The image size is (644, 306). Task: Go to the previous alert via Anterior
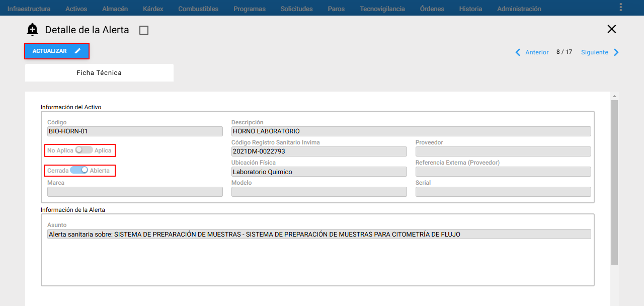537,52
